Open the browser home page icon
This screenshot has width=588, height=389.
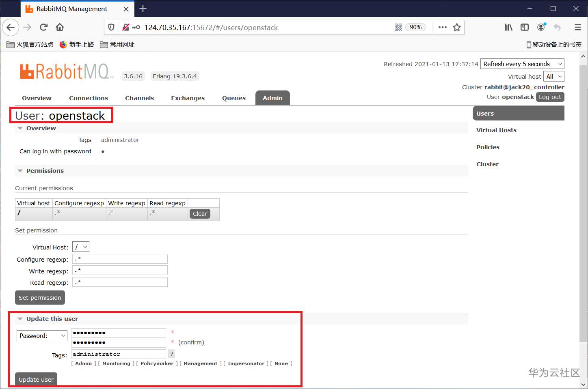coord(60,27)
